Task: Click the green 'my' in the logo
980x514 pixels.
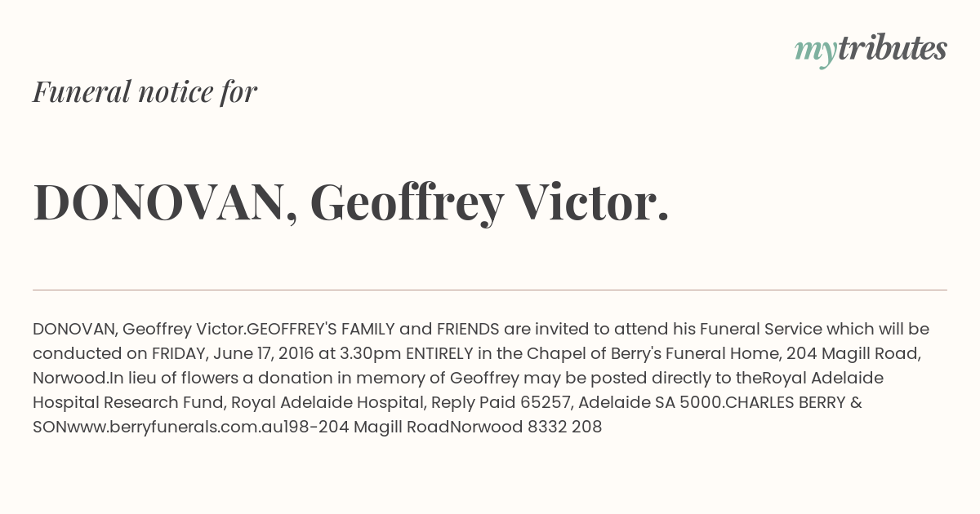Action: 816,51
